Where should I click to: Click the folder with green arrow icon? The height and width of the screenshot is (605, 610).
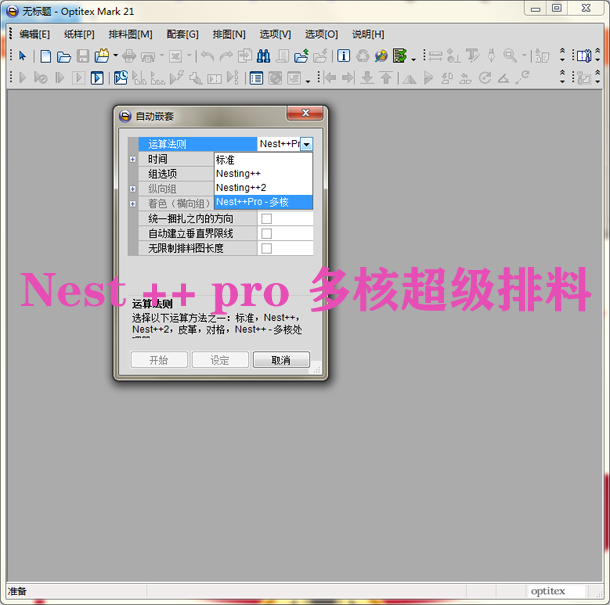(301, 56)
